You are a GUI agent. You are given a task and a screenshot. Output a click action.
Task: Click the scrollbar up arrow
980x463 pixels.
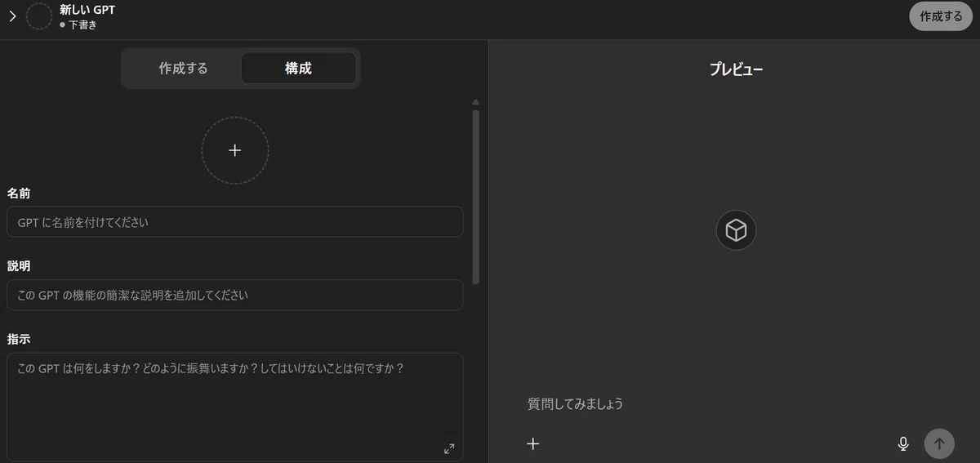coord(476,102)
